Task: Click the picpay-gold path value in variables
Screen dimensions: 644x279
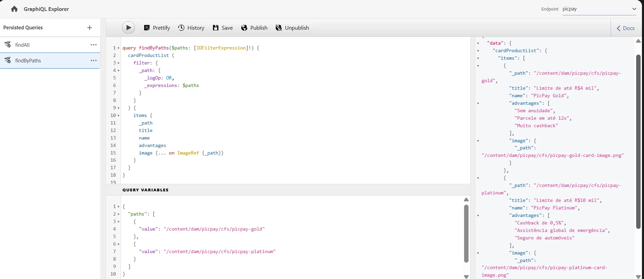Action: [x=214, y=229]
